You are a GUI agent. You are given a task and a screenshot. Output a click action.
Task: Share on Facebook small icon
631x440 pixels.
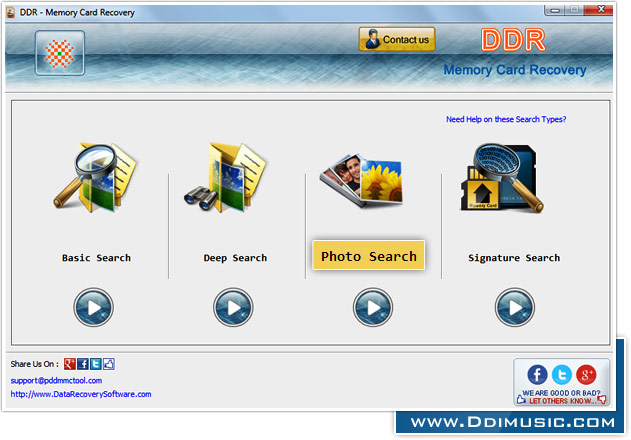[x=82, y=364]
